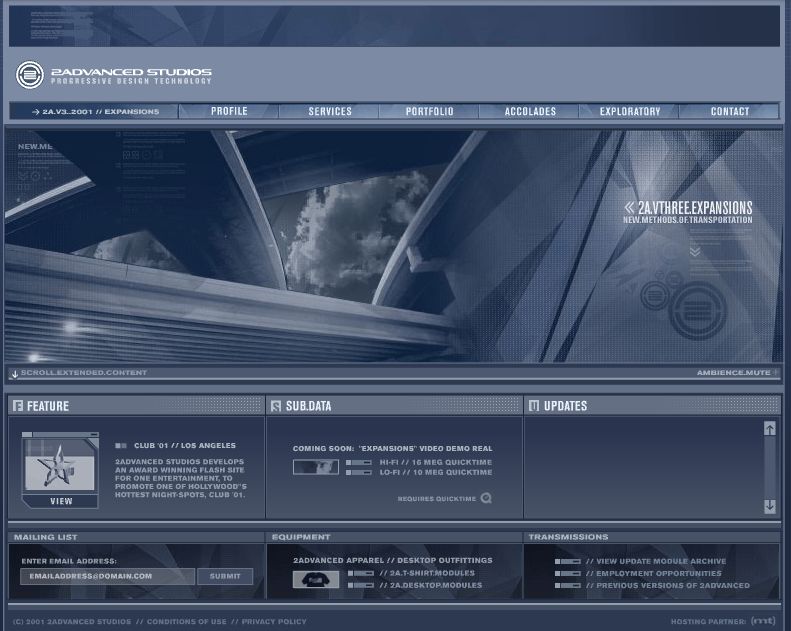The image size is (791, 631).
Task: Download the Hi-Fi 16 meg QuickTime
Action: tap(435, 462)
